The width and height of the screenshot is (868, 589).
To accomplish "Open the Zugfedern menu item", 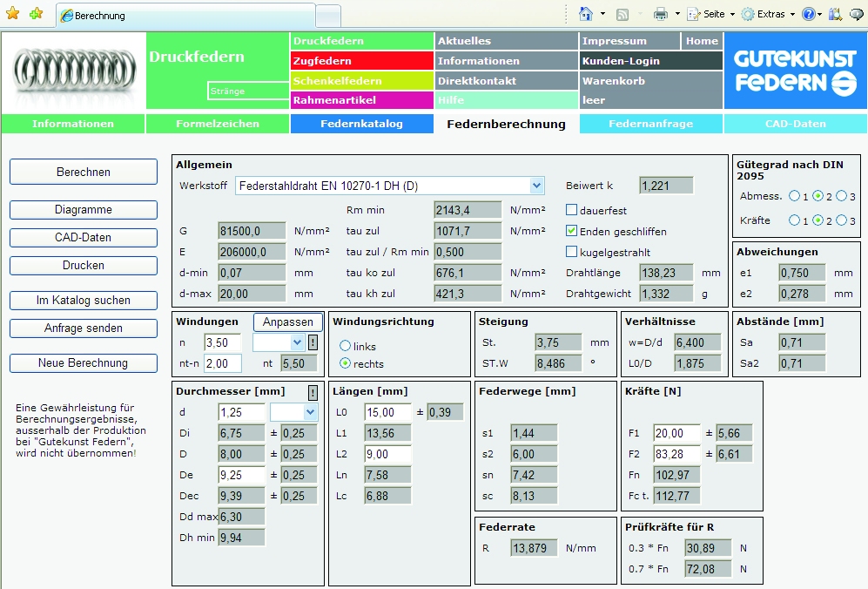I will pos(361,61).
